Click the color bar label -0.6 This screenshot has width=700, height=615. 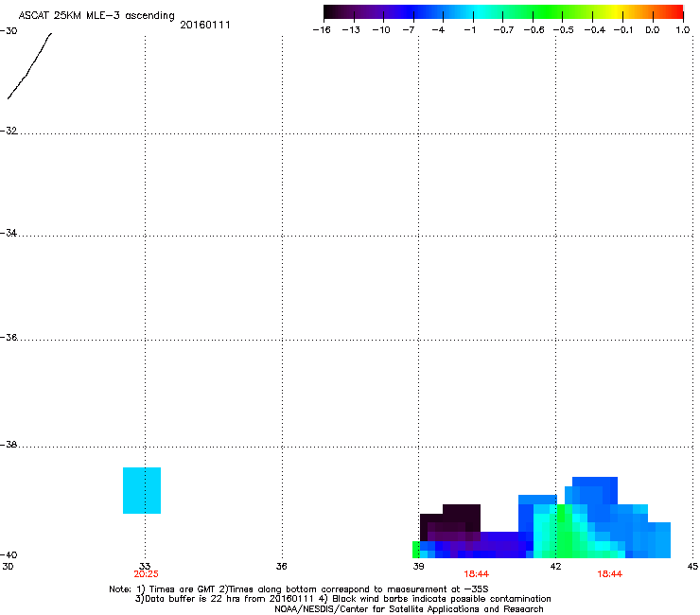click(534, 30)
